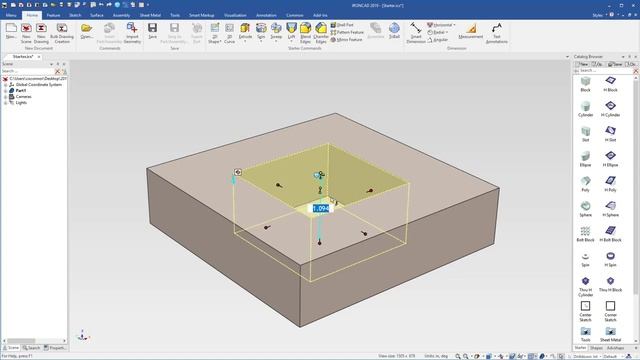640x360 pixels.
Task: Expand Global Coordinate System tree node
Action: tap(5, 84)
